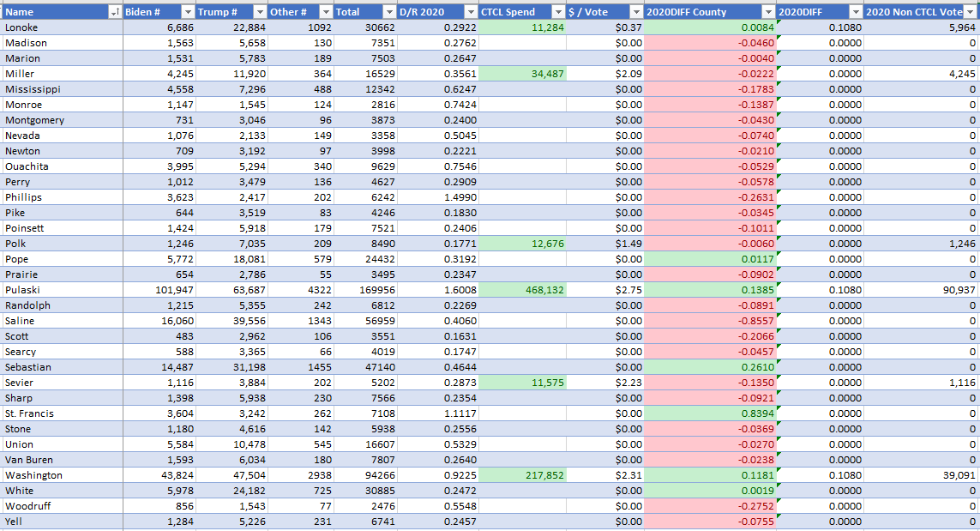Image resolution: width=980 pixels, height=531 pixels.
Task: Select the Madison name cell
Action: tap(62, 43)
